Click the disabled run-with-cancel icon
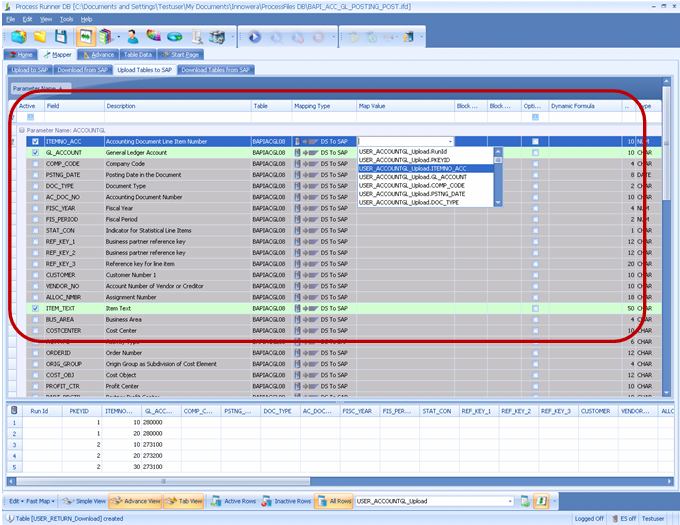 pyautogui.click(x=298, y=38)
